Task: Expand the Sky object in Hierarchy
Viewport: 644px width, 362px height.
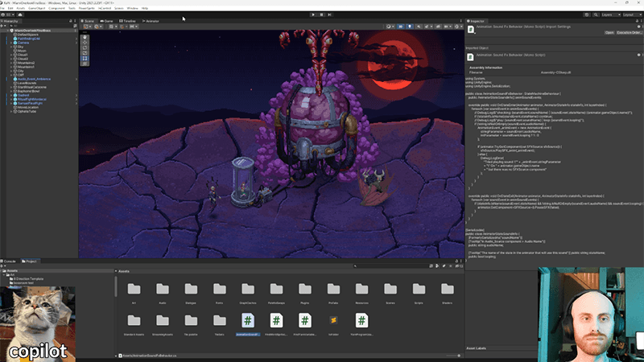Action: (11, 47)
